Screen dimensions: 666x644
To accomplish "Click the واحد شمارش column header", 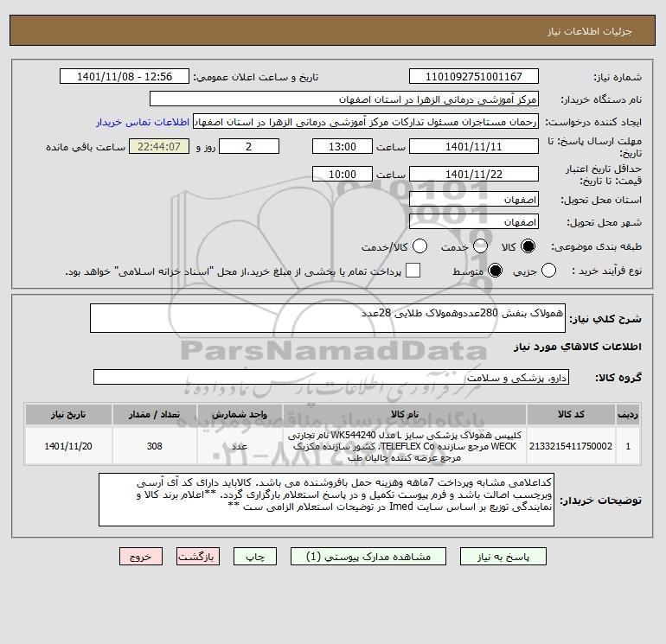I will [240, 414].
